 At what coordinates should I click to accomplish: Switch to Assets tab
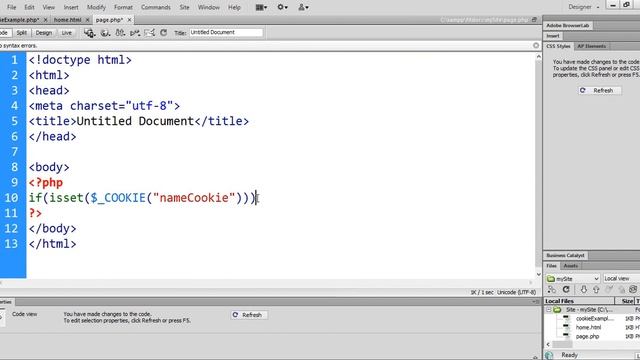tap(571, 266)
